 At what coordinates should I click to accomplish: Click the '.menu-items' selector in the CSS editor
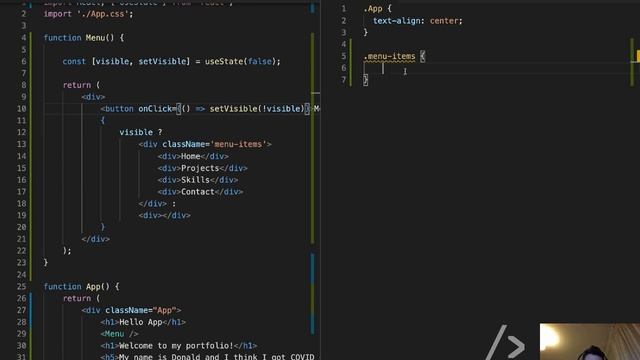pyautogui.click(x=389, y=56)
